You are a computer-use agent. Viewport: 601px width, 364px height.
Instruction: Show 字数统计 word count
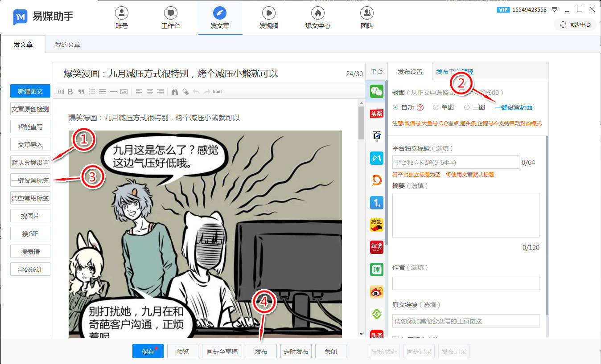tap(30, 270)
